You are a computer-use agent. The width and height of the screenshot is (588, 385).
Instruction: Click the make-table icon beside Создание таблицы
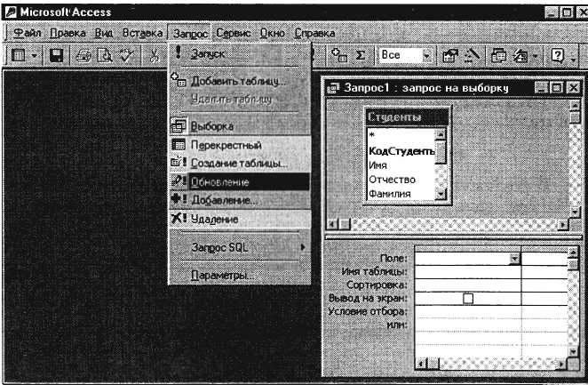click(179, 162)
